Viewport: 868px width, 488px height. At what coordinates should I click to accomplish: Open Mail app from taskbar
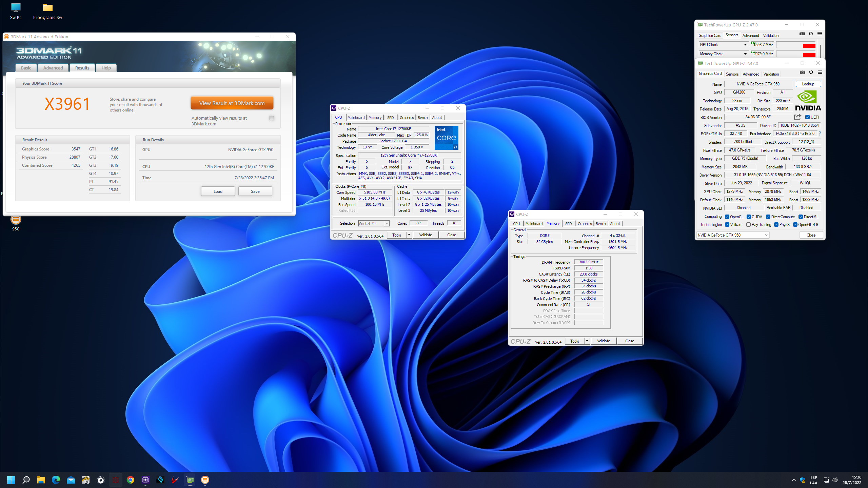[71, 480]
